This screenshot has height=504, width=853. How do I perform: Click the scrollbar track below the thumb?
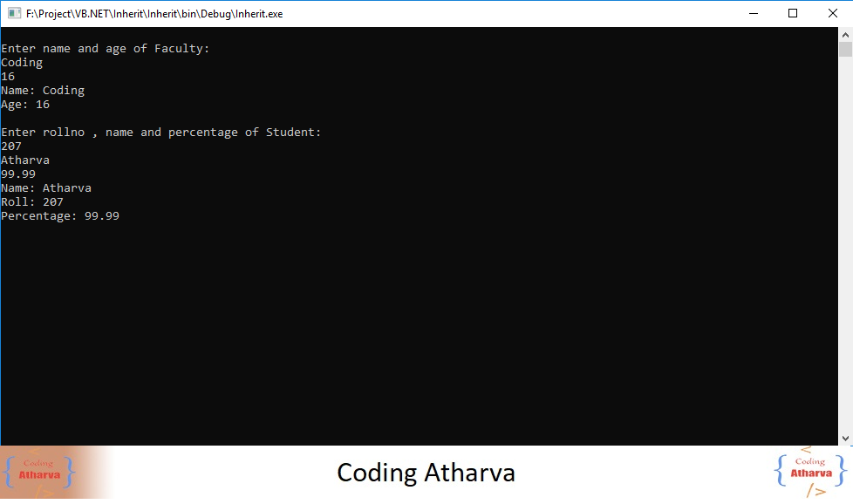click(846, 262)
